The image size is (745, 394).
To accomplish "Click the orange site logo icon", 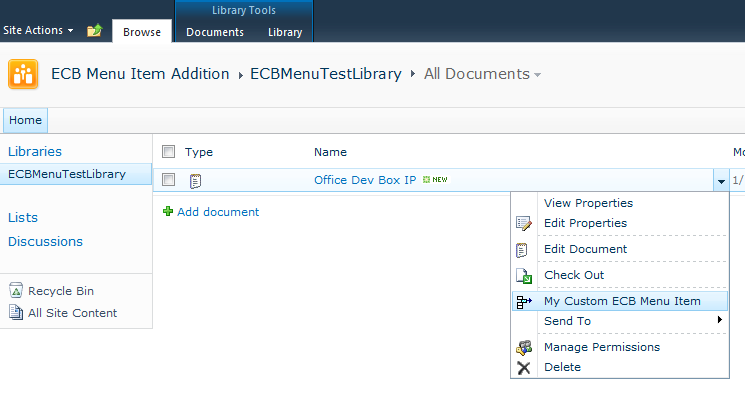I will pyautogui.click(x=23, y=74).
